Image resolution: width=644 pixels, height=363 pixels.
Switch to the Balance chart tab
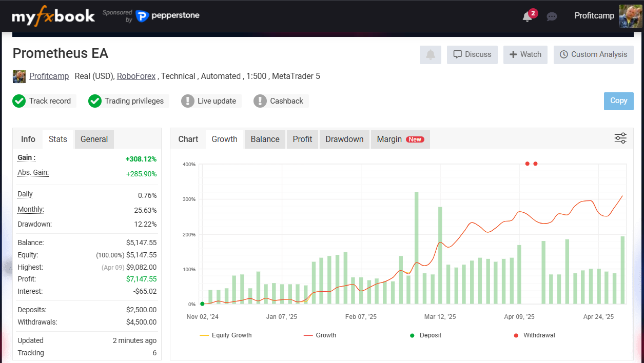pyautogui.click(x=265, y=139)
